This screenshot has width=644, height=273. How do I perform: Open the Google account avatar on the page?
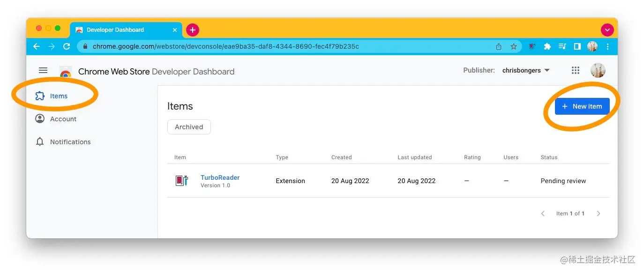598,70
